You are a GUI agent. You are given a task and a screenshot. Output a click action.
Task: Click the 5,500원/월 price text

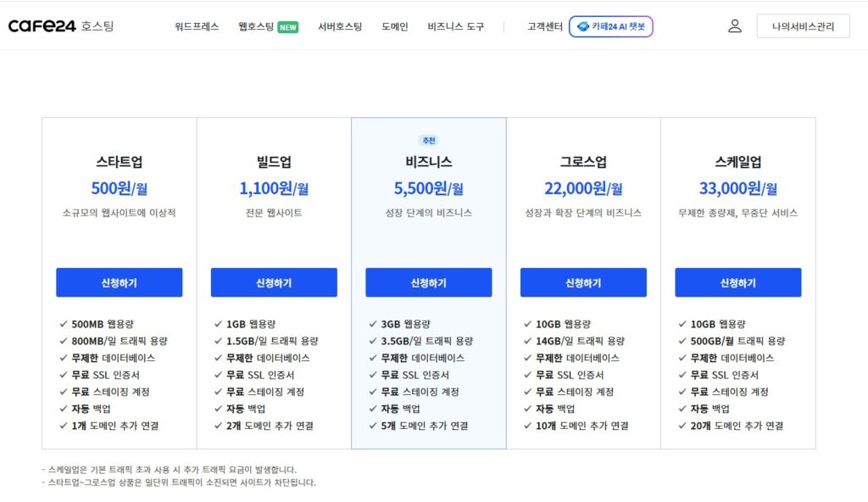(428, 188)
